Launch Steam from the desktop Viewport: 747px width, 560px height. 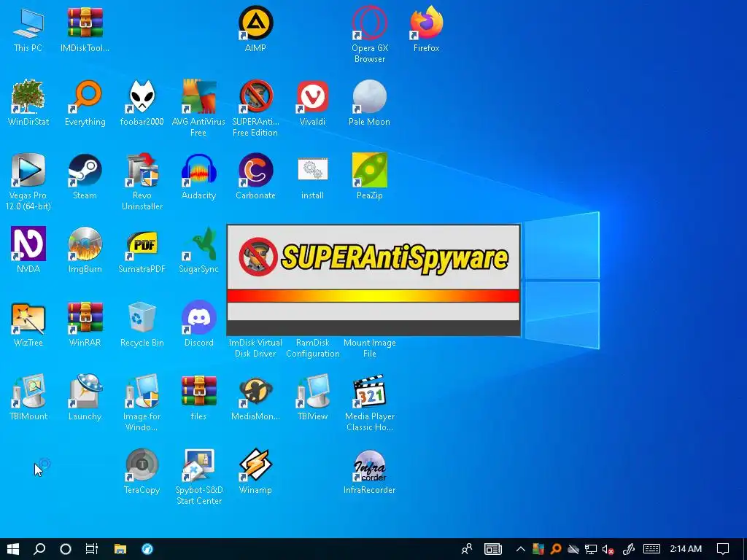pos(85,176)
